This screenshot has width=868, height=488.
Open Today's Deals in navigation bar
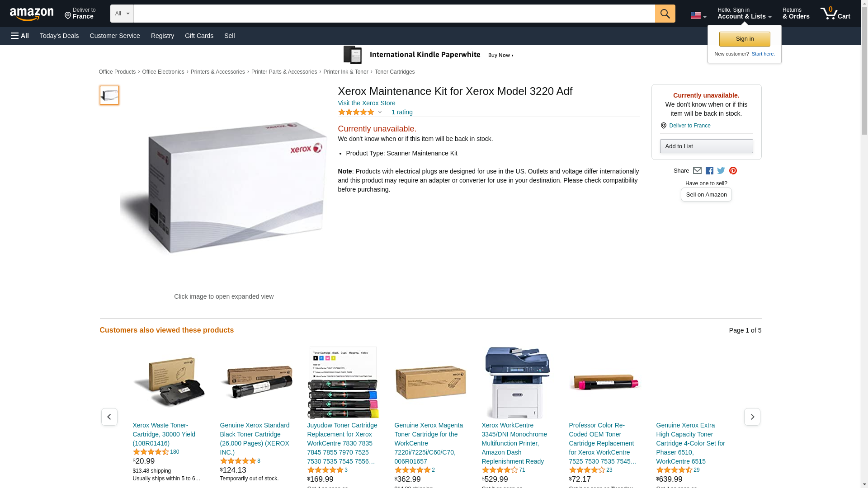point(59,36)
